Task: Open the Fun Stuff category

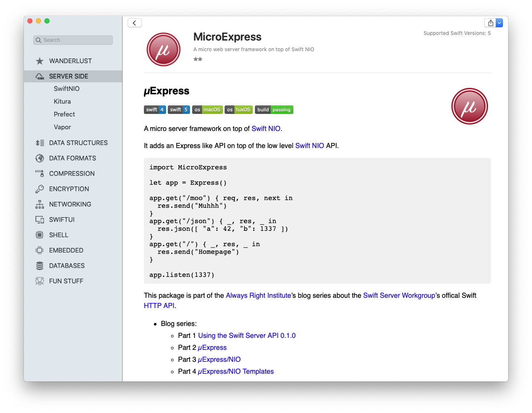Action: [66, 281]
